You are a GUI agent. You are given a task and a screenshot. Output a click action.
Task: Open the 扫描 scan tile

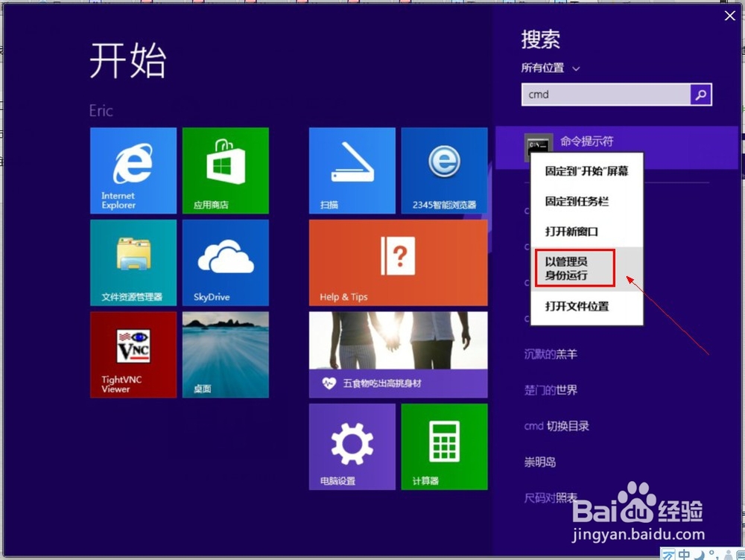352,170
